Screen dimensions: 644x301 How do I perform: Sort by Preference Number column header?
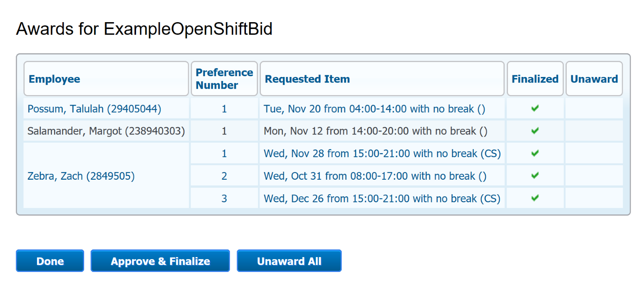click(x=224, y=79)
